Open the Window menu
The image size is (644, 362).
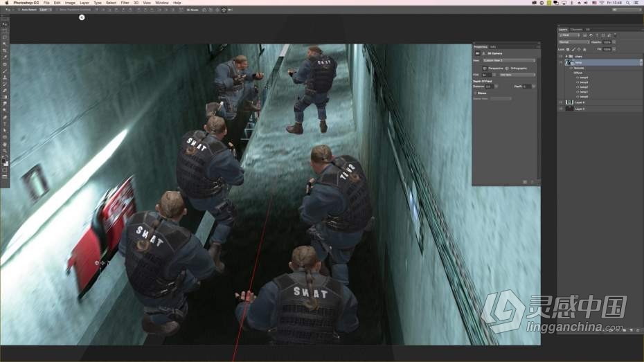(162, 3)
